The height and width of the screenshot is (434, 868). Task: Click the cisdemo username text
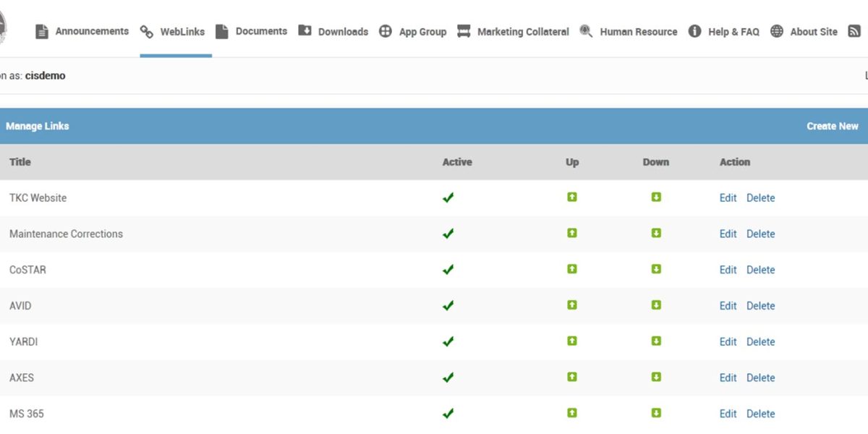(45, 75)
